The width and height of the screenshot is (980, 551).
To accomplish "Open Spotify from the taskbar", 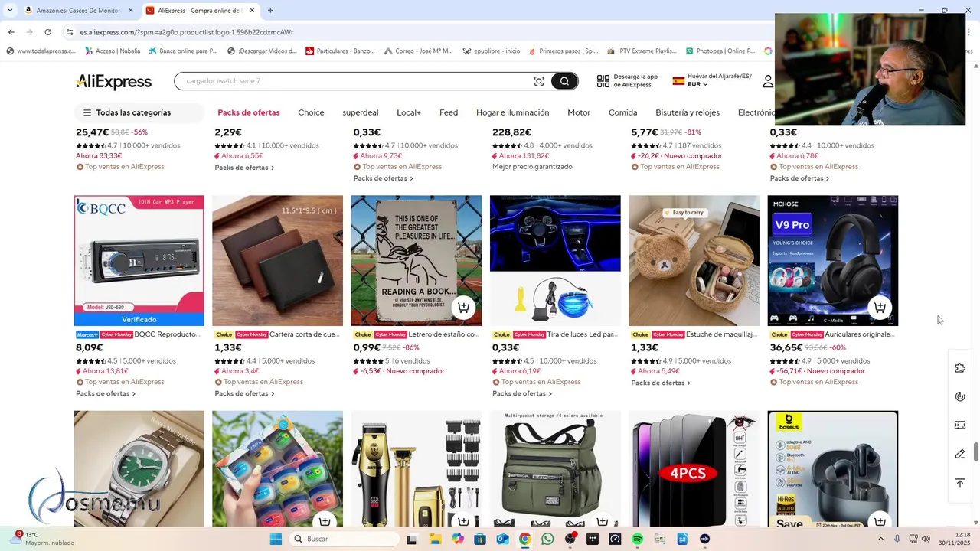I will pos(637,539).
